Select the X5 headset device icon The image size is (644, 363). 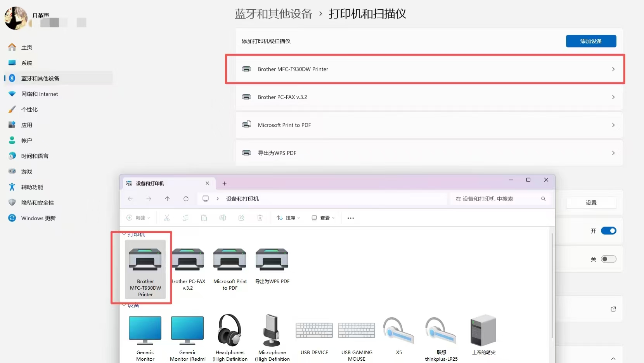pyautogui.click(x=398, y=330)
